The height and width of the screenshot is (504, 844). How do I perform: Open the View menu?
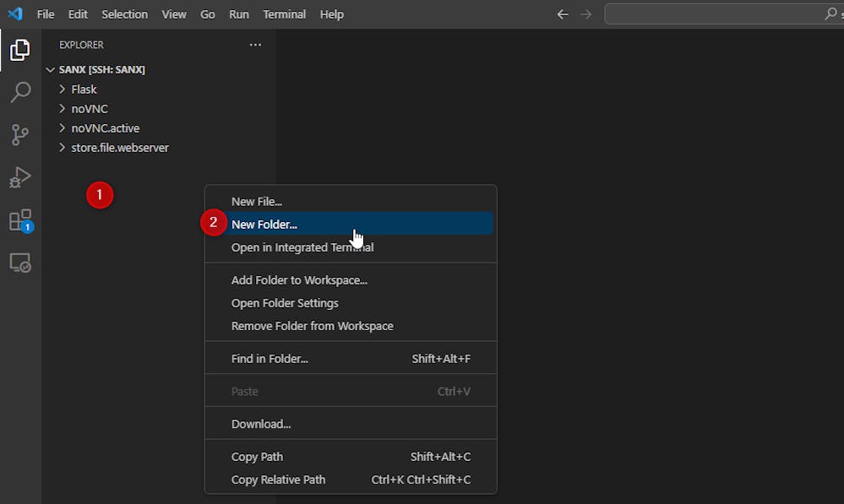(174, 14)
